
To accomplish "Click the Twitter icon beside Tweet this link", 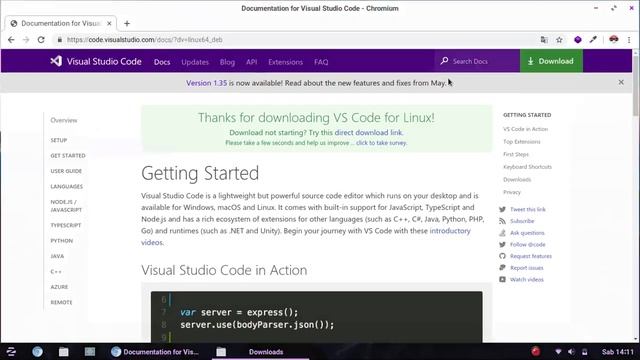I will 502,209.
